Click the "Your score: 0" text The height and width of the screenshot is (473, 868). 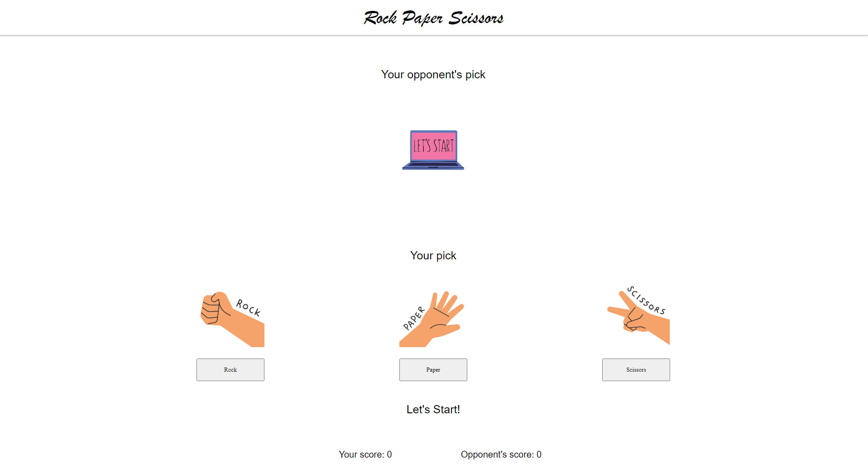365,454
